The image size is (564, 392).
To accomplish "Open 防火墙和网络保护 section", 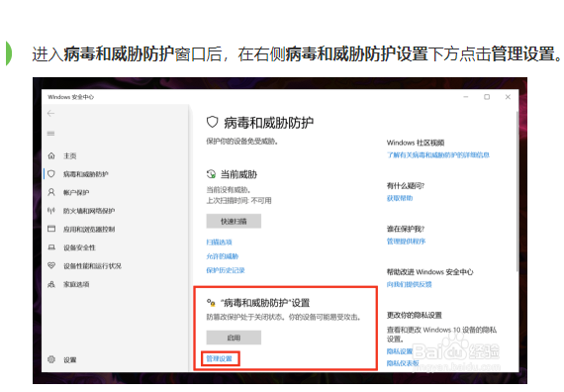I will [89, 211].
